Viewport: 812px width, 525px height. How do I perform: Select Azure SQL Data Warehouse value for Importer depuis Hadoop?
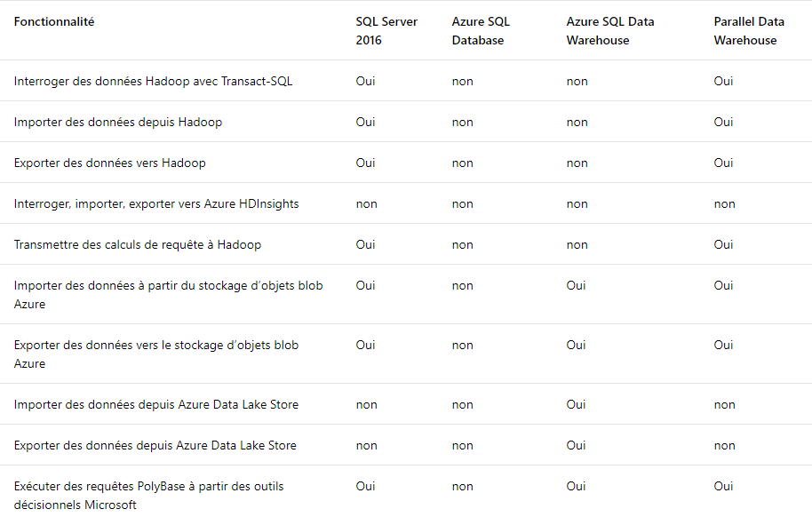click(x=577, y=123)
